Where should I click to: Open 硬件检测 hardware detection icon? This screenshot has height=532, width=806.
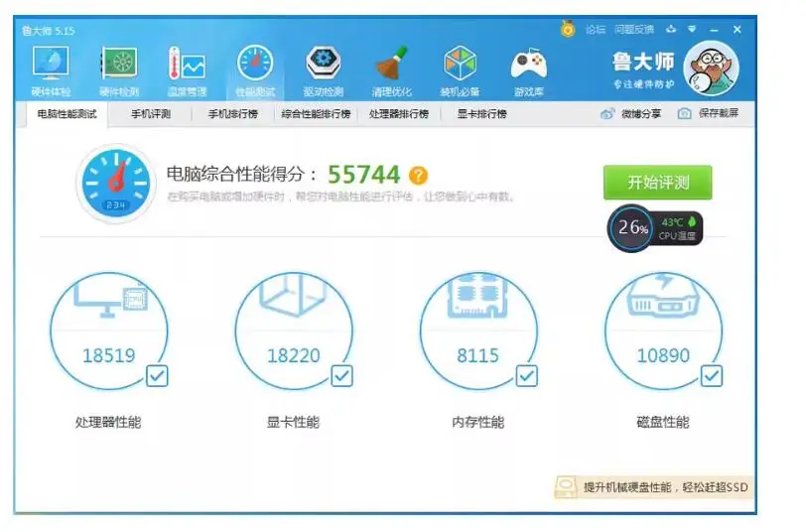[x=118, y=70]
